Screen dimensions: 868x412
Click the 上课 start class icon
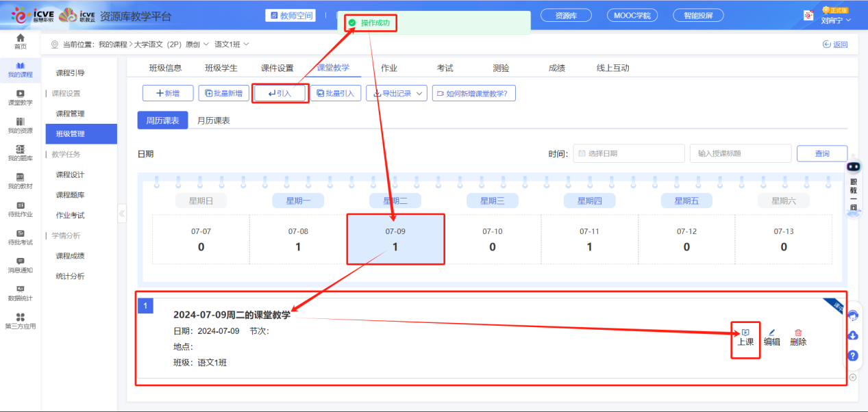point(745,333)
